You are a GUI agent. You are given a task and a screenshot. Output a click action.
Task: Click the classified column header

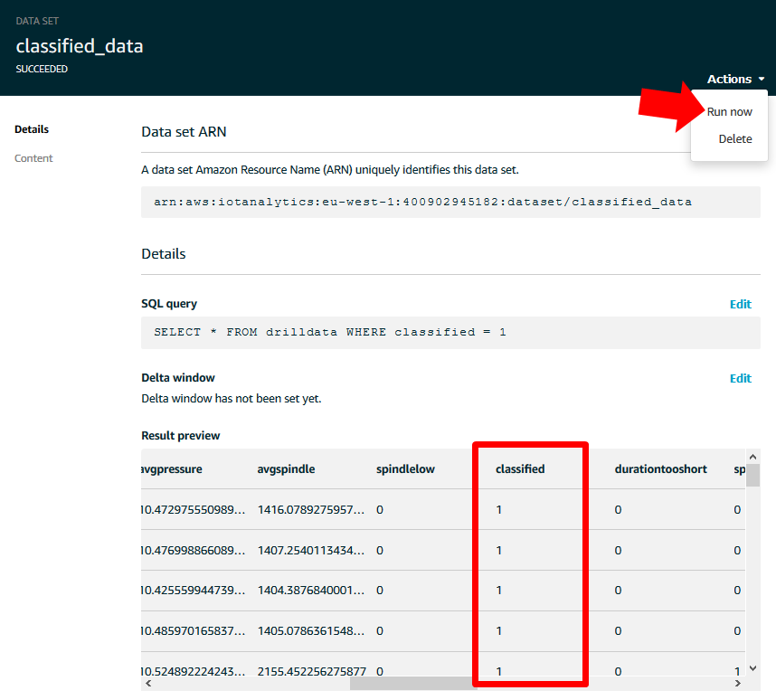point(520,469)
